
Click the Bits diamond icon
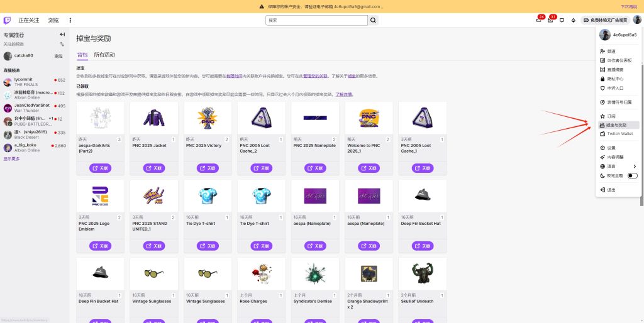click(574, 20)
